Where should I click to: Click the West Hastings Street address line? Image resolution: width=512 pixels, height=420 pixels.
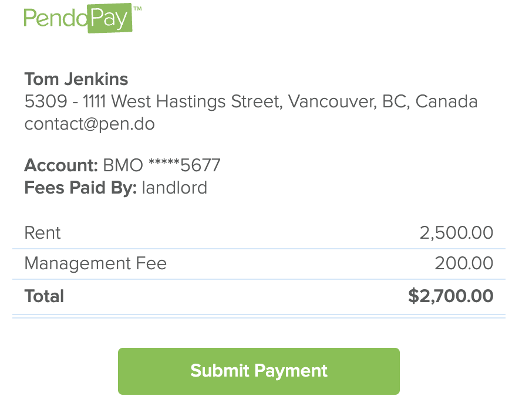pyautogui.click(x=251, y=101)
